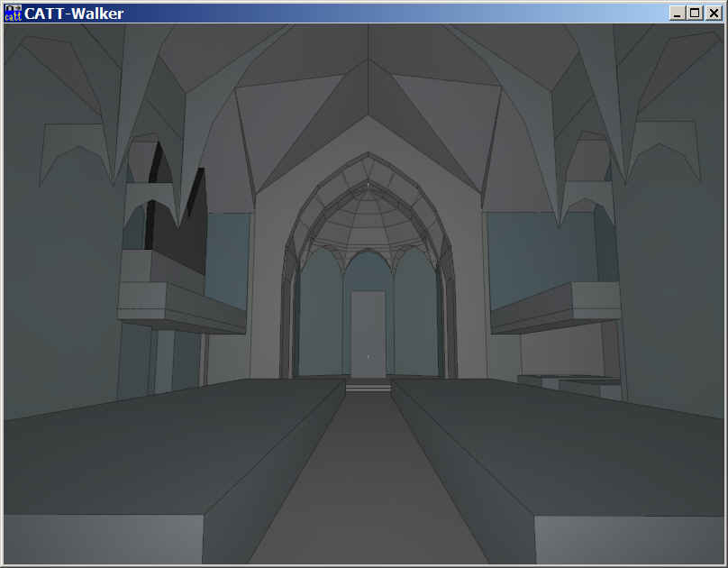Click the light end face of left pew

pos(99,539)
